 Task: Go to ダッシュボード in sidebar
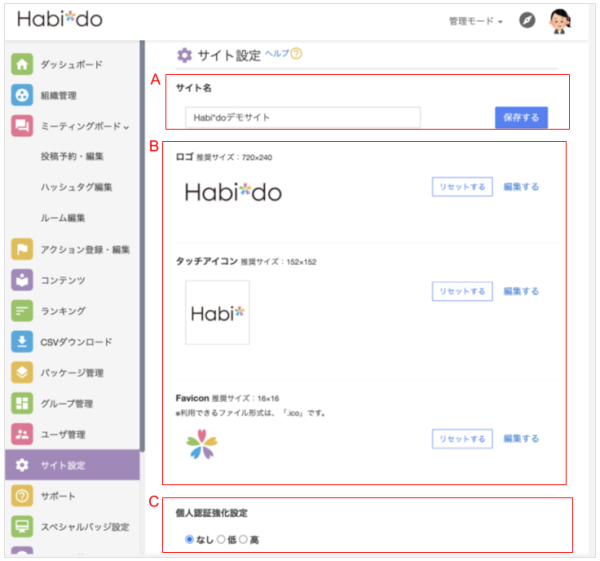72,64
